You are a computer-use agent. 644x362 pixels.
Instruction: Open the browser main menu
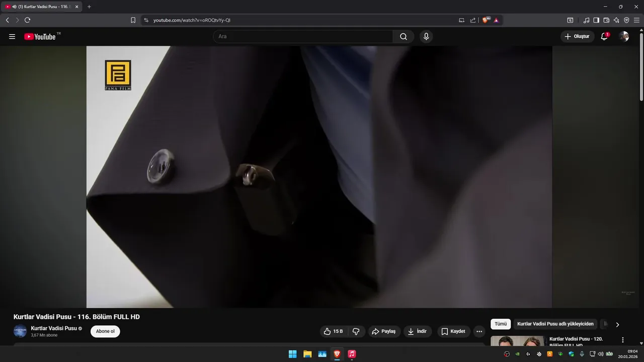click(x=636, y=20)
